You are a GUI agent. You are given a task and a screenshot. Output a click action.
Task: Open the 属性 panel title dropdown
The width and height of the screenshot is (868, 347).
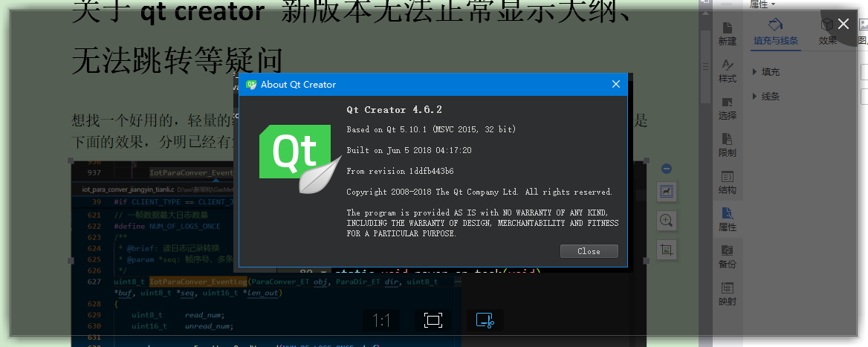click(x=762, y=4)
